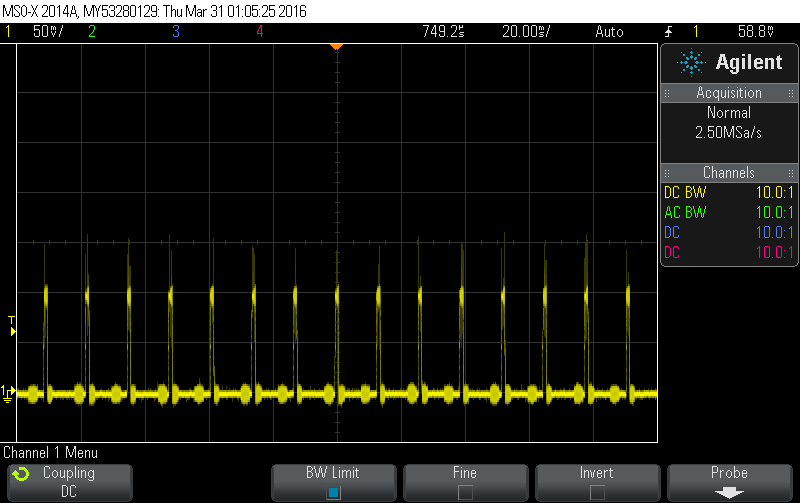This screenshot has width=800, height=503.
Task: Click the trigger source 1 indicator
Action: (695, 32)
